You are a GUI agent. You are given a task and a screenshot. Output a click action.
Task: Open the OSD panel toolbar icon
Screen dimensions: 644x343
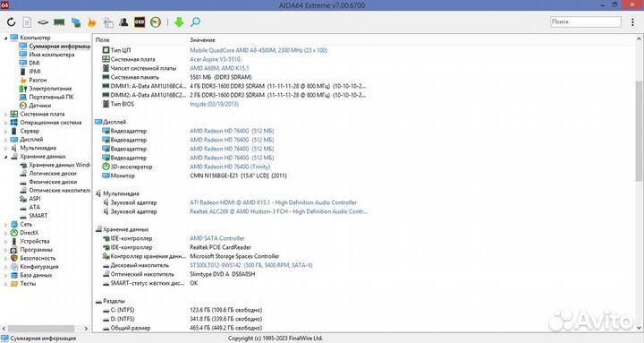coord(140,22)
